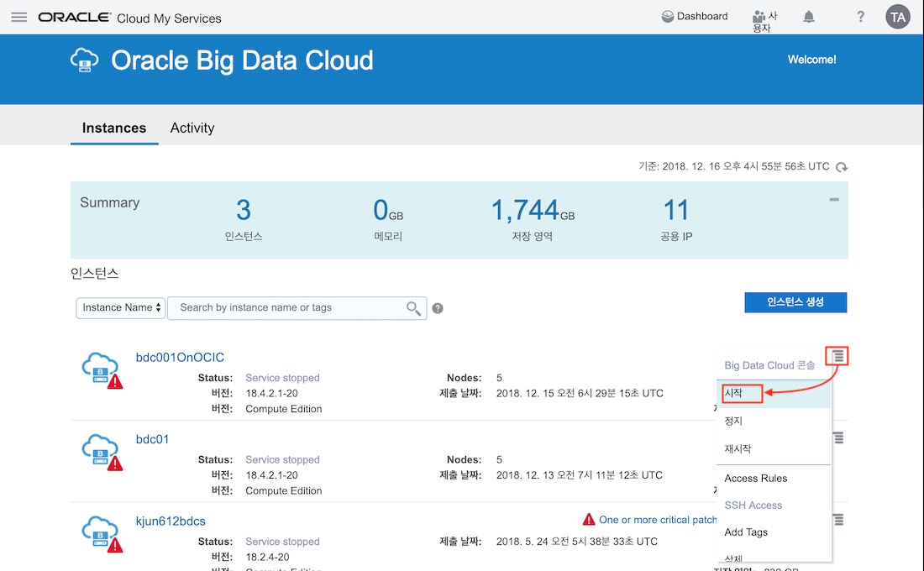Focus the instance name search field
The width and height of the screenshot is (924, 571).
[290, 308]
